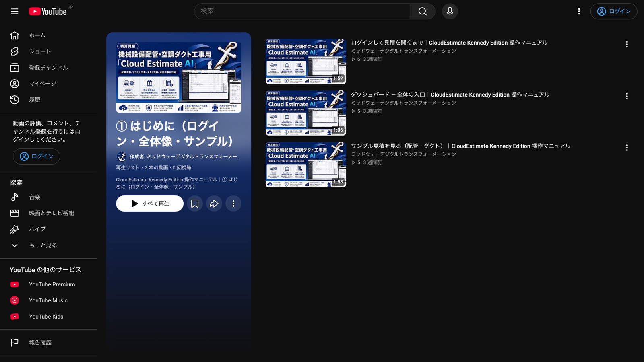Open thumbnail of the 1:06 video

tap(306, 113)
